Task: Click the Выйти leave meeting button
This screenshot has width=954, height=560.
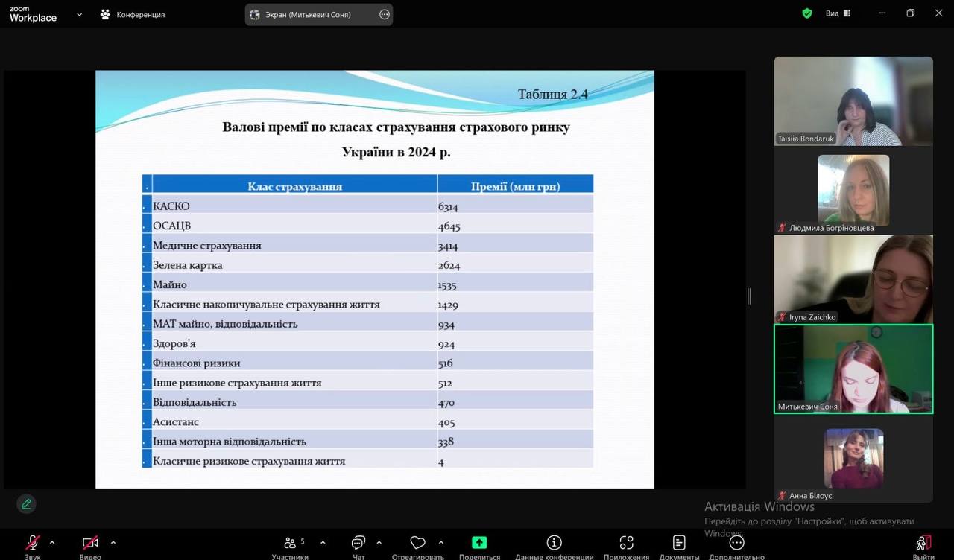Action: coord(923,543)
